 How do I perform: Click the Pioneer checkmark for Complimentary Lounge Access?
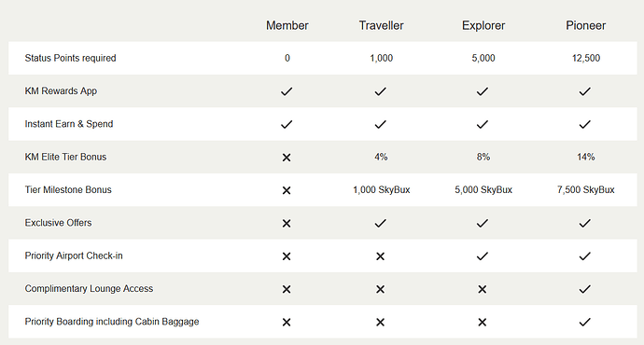coord(585,289)
